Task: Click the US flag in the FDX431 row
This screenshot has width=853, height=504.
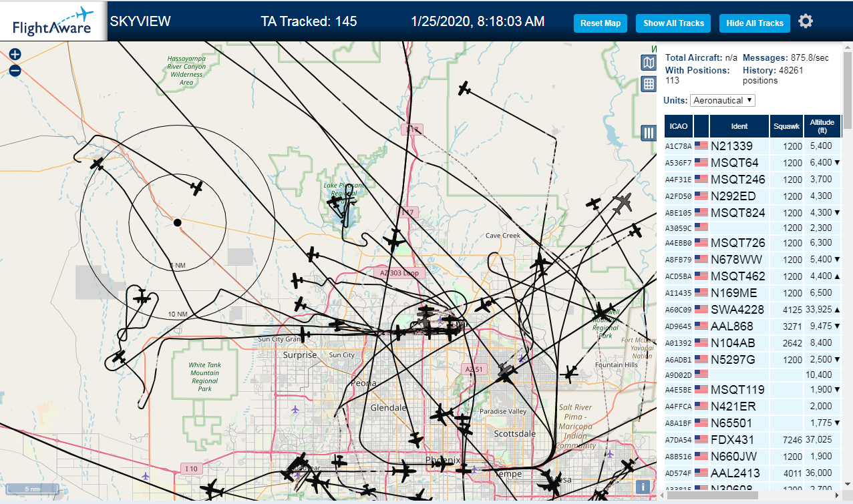Action: point(701,439)
